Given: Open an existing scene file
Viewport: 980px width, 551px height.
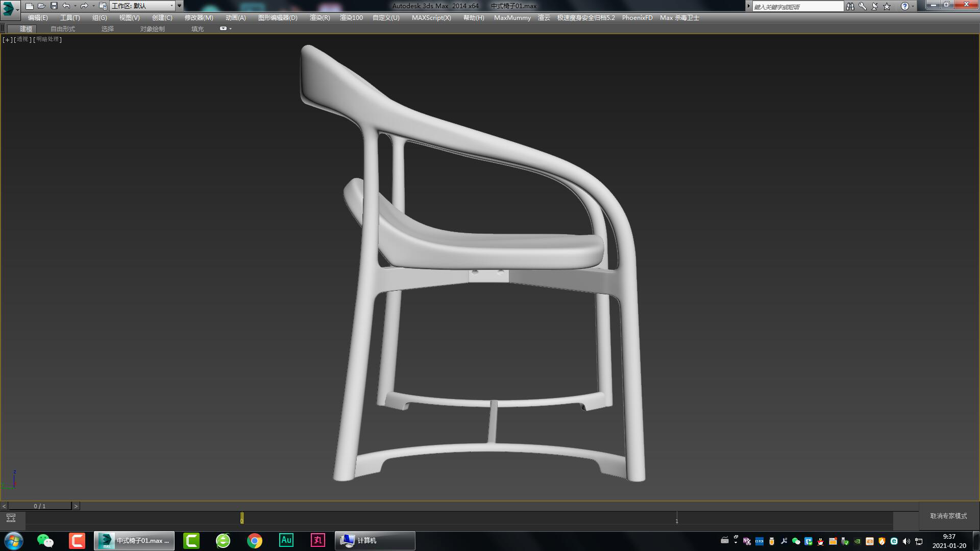Looking at the screenshot, I should (x=41, y=6).
